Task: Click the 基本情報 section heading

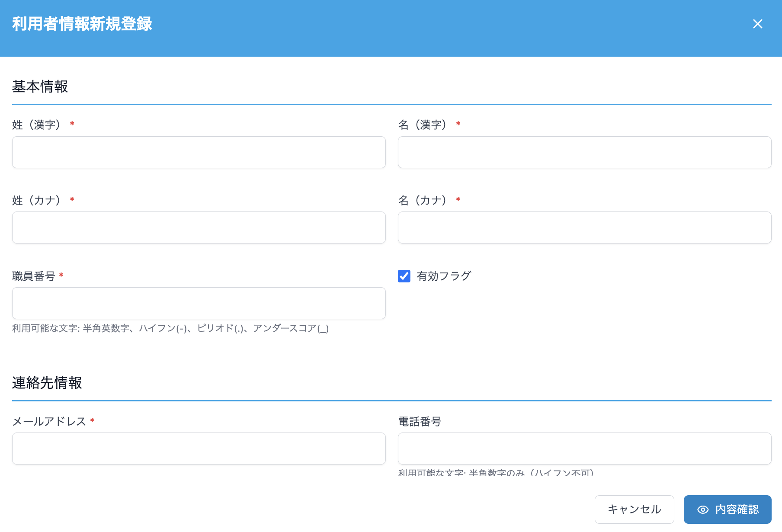Action: coord(40,87)
